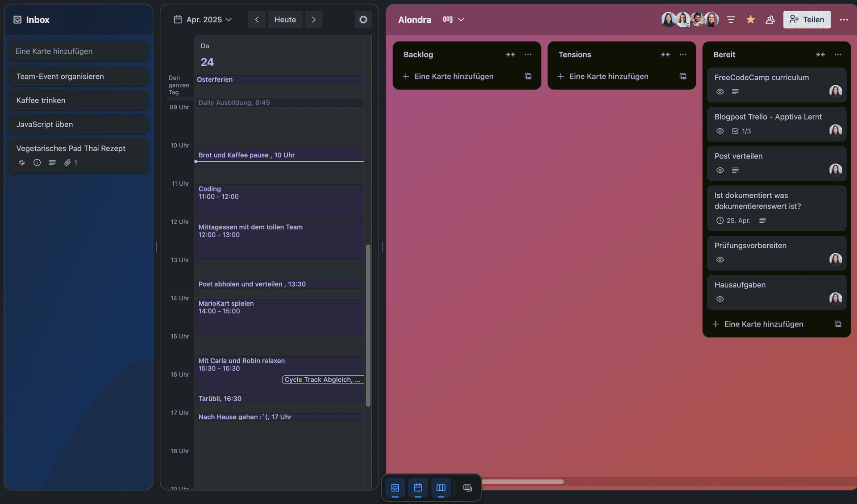The width and height of the screenshot is (857, 504).
Task: Open the Kaffee trinken inbox card
Action: tap(79, 100)
